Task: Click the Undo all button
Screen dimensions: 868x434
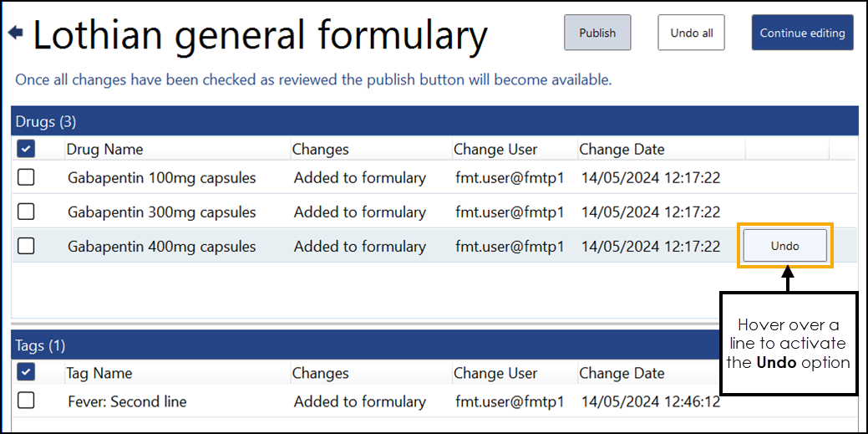Action: 691,33
